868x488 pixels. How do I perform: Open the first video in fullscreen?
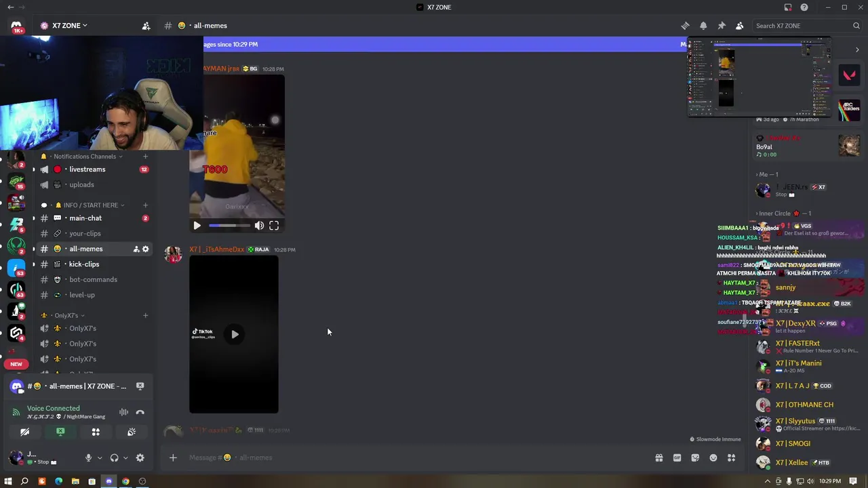tap(274, 226)
